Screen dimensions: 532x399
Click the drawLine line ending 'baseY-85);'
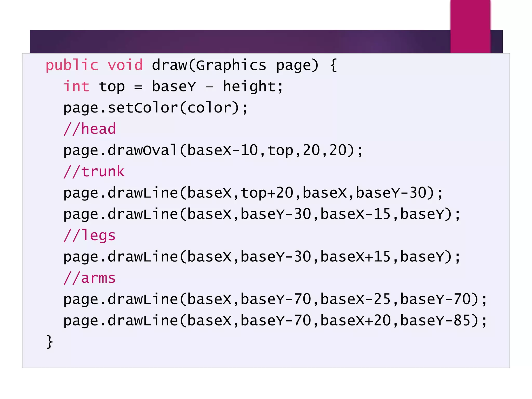[275, 321]
